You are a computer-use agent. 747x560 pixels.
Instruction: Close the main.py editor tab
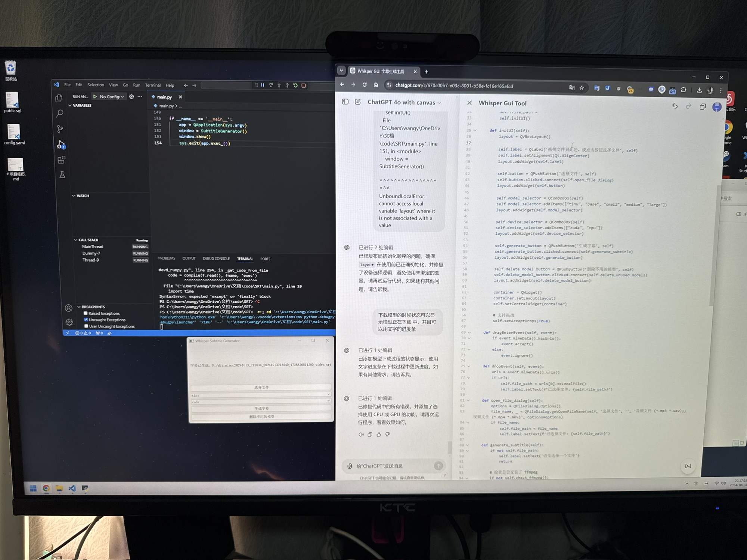tap(180, 97)
